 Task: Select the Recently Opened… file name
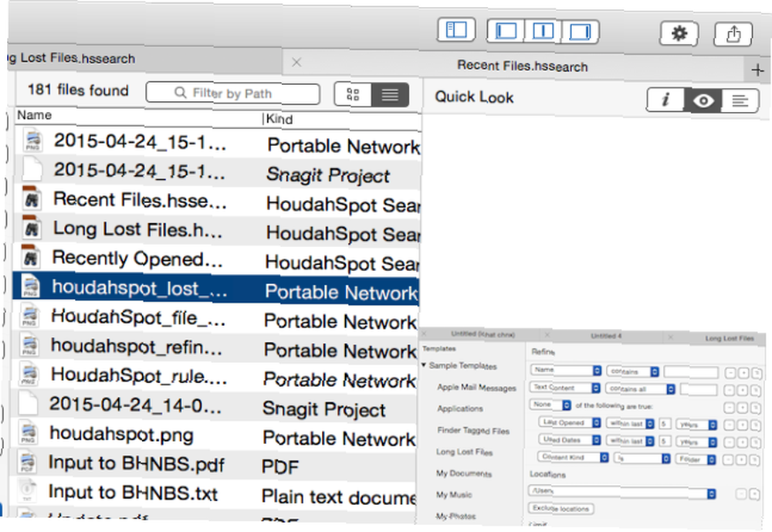137,258
